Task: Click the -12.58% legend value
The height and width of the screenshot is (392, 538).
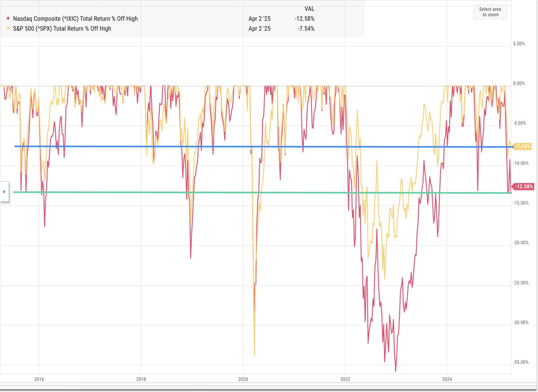Action: (304, 19)
